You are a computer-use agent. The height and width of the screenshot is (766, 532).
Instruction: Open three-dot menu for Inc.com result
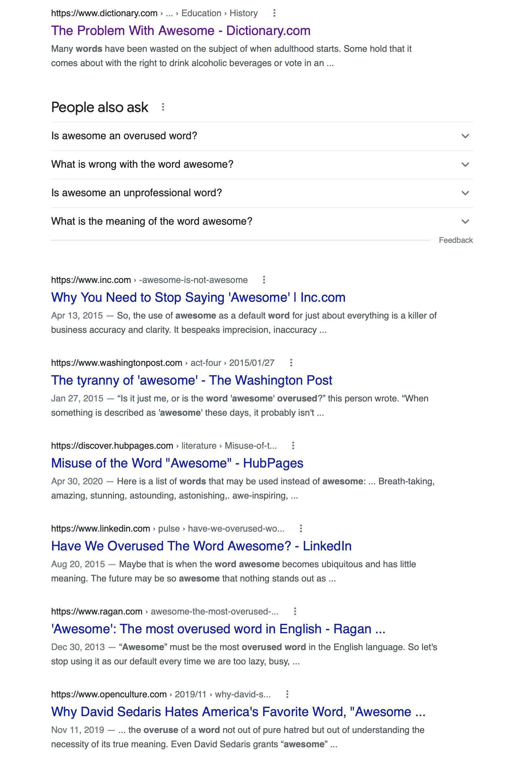pos(264,280)
